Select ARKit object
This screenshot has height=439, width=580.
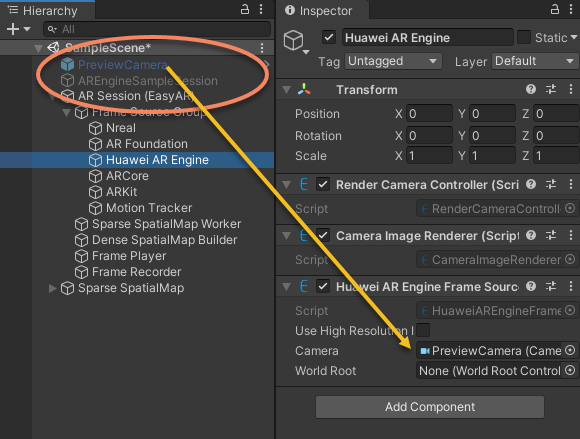click(x=121, y=192)
